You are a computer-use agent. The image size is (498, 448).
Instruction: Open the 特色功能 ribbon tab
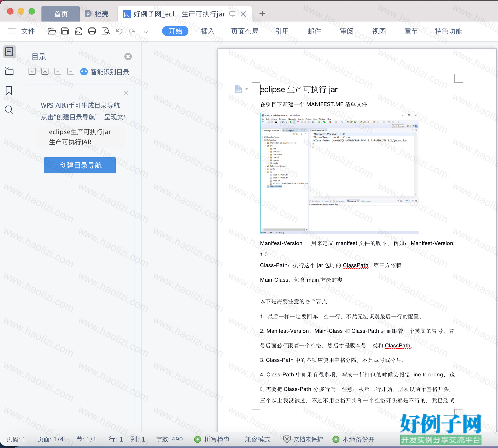(x=448, y=31)
